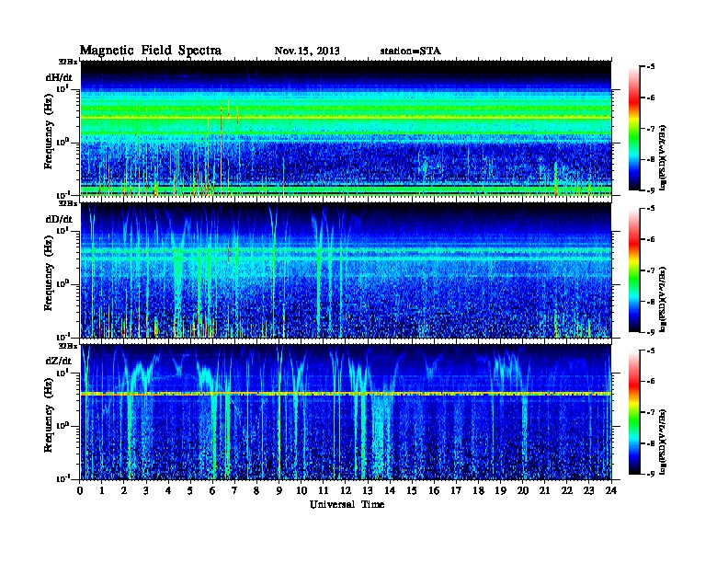Click the color bar unit label beside dD/dt panel
Screen dimensions: 728x563
[663, 299]
